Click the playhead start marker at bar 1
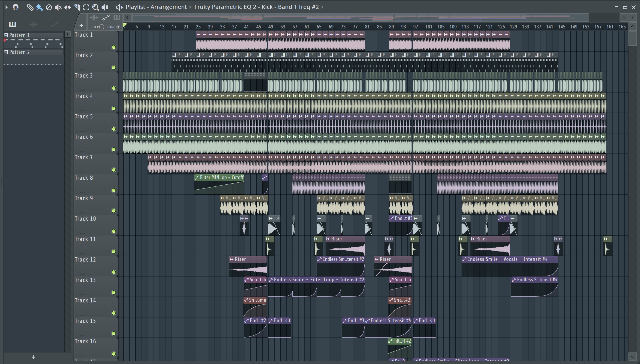 [125, 25]
